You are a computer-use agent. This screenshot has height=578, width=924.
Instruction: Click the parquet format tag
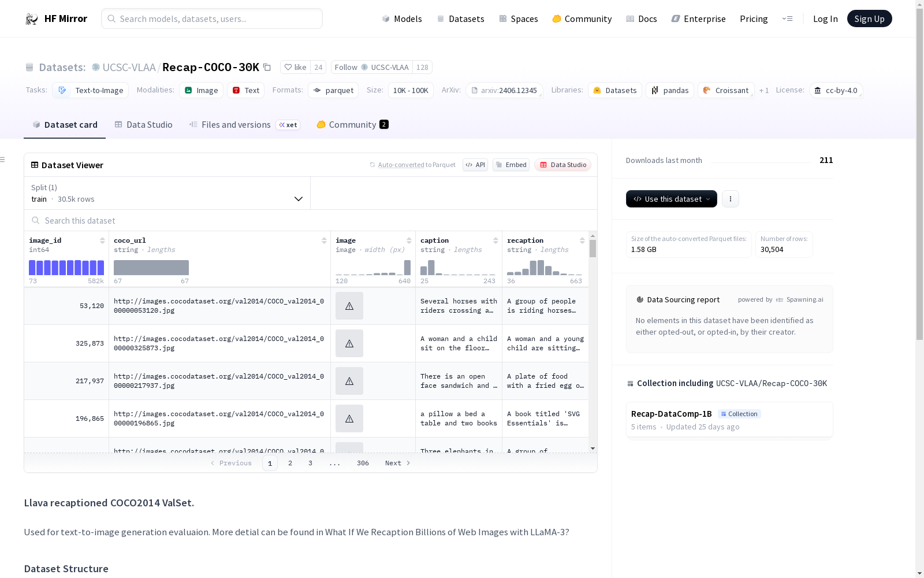click(x=333, y=90)
